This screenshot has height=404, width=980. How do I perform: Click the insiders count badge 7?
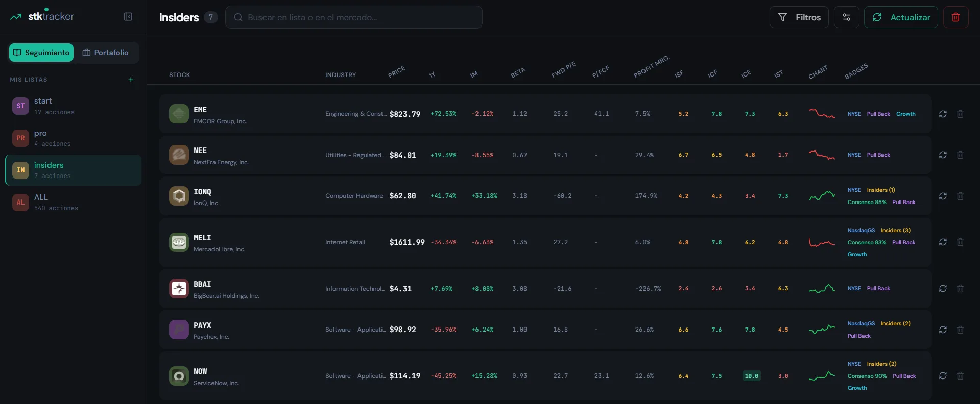point(211,17)
